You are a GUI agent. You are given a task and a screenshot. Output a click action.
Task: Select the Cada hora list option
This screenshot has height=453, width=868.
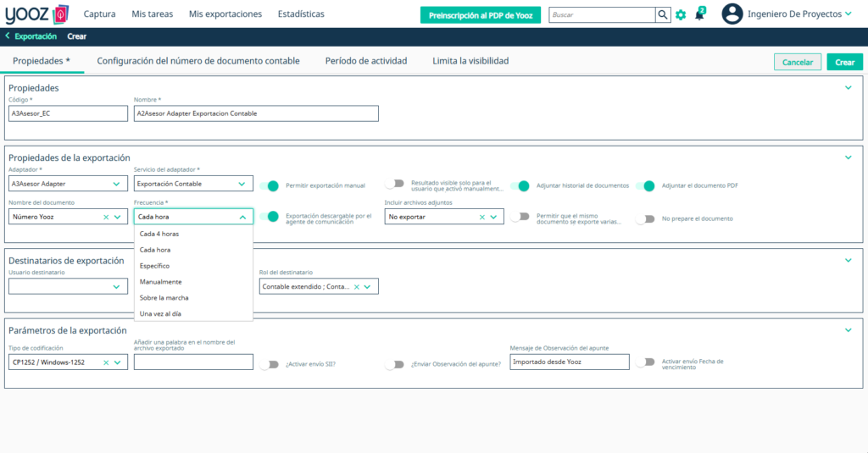pos(193,250)
